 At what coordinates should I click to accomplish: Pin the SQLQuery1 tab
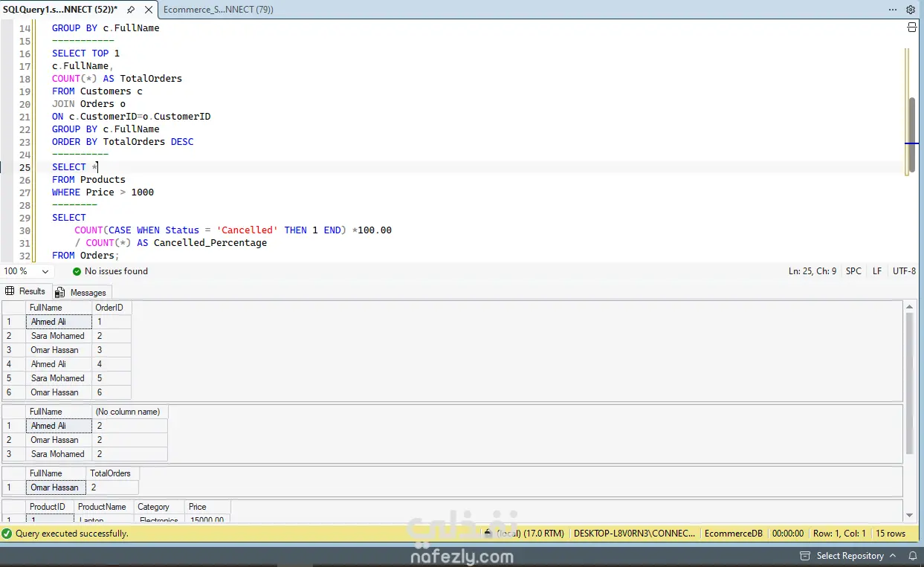tap(131, 10)
